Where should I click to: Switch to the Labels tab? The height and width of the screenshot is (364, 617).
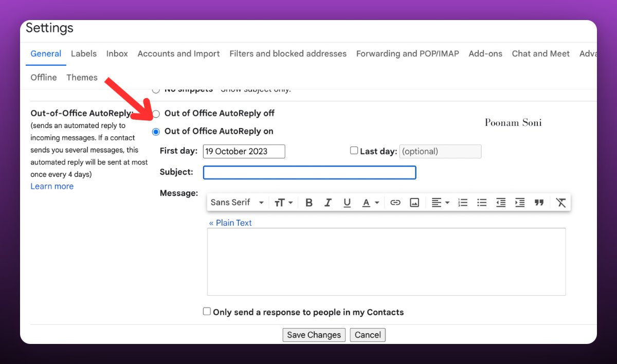(84, 53)
